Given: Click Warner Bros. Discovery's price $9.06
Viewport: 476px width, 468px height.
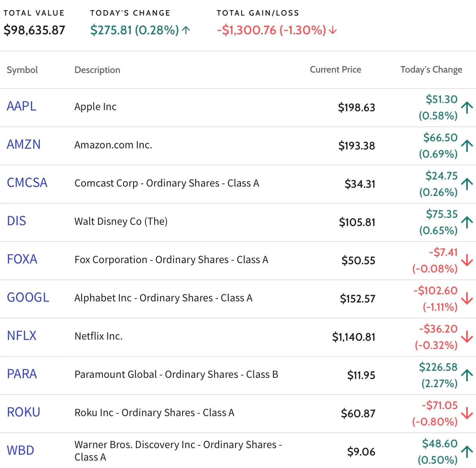Looking at the screenshot, I should (x=361, y=452).
